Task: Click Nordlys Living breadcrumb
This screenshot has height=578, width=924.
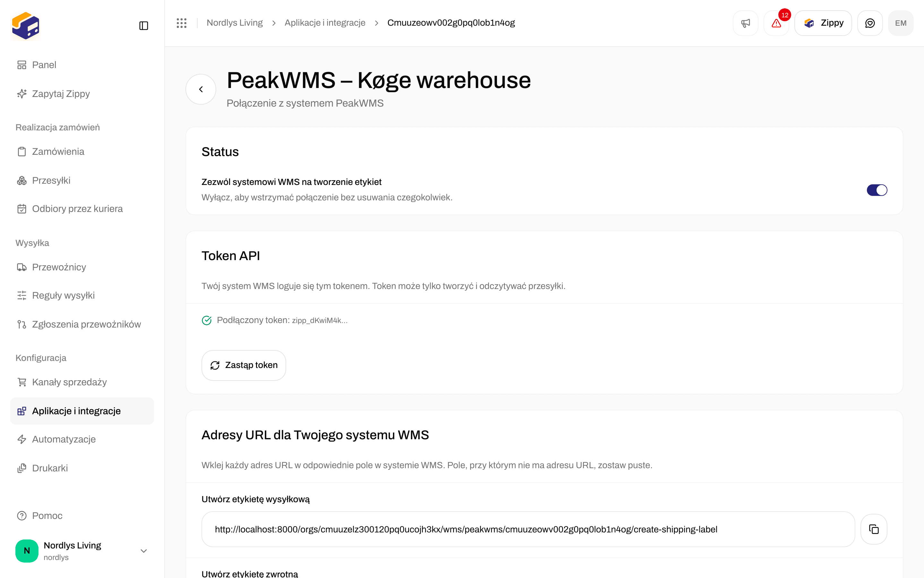Action: 235,23
